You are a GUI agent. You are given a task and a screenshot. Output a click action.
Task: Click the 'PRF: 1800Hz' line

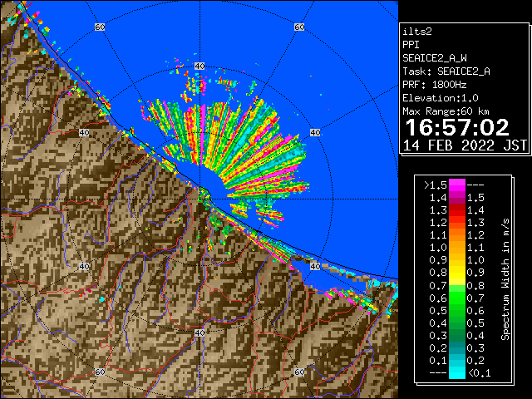435,85
